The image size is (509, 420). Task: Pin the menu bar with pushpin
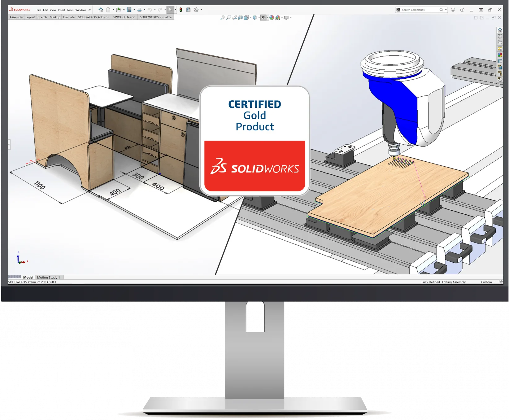click(90, 10)
